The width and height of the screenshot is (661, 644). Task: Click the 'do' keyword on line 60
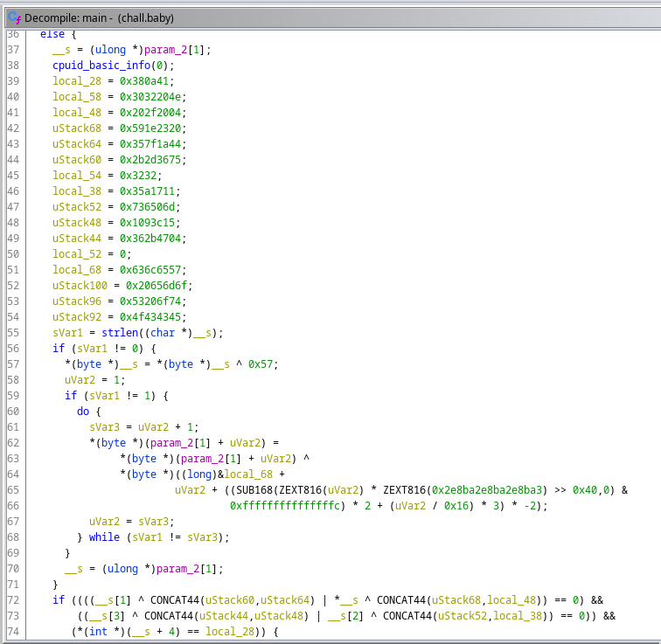pyautogui.click(x=83, y=412)
